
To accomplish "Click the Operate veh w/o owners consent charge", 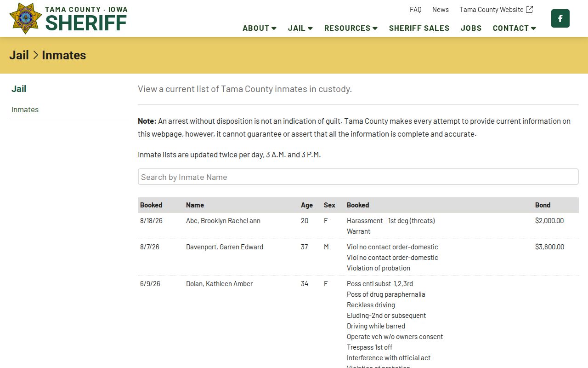I will (395, 337).
